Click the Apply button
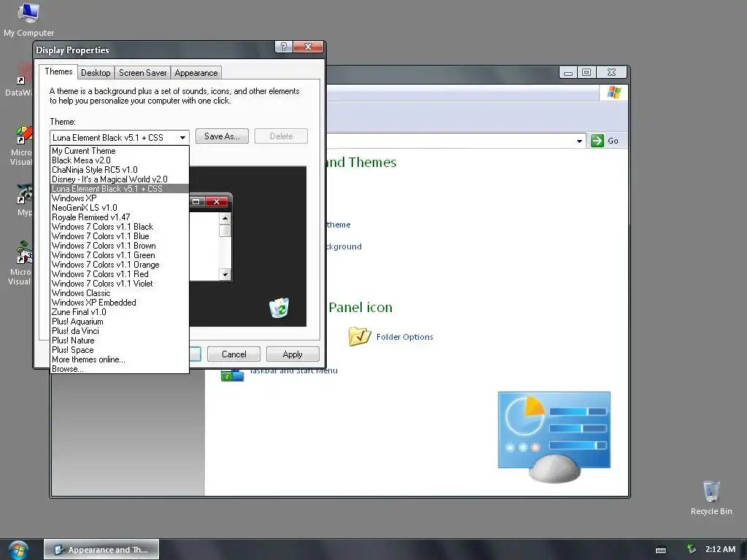747x560 pixels. (x=293, y=354)
